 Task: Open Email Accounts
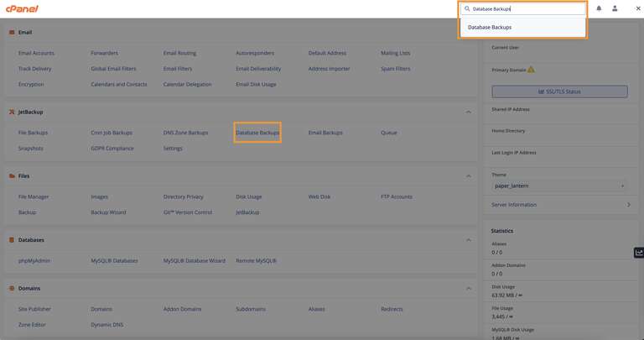36,53
